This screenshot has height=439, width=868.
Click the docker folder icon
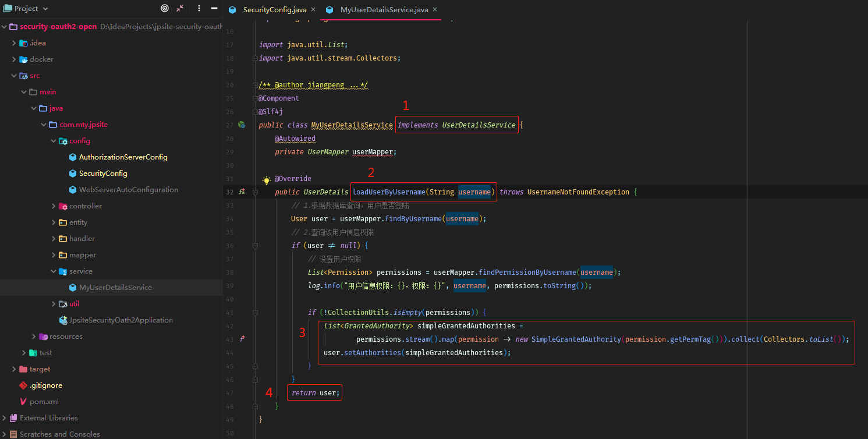pos(24,59)
